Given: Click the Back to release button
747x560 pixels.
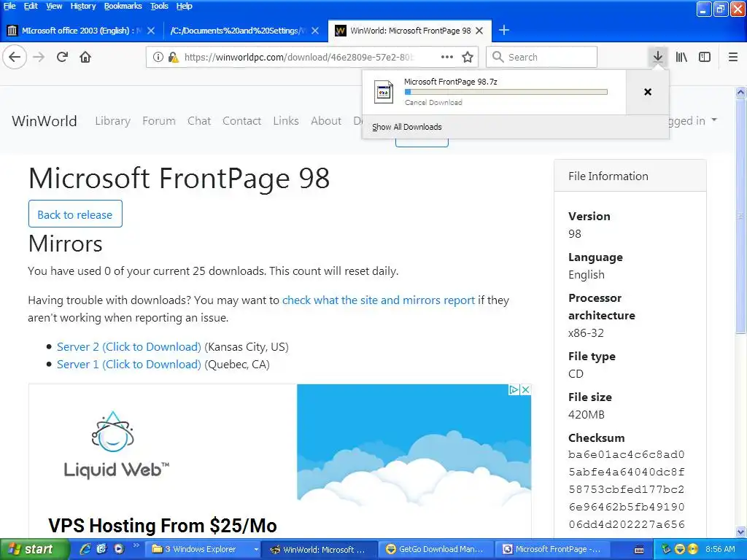Looking at the screenshot, I should [x=75, y=214].
